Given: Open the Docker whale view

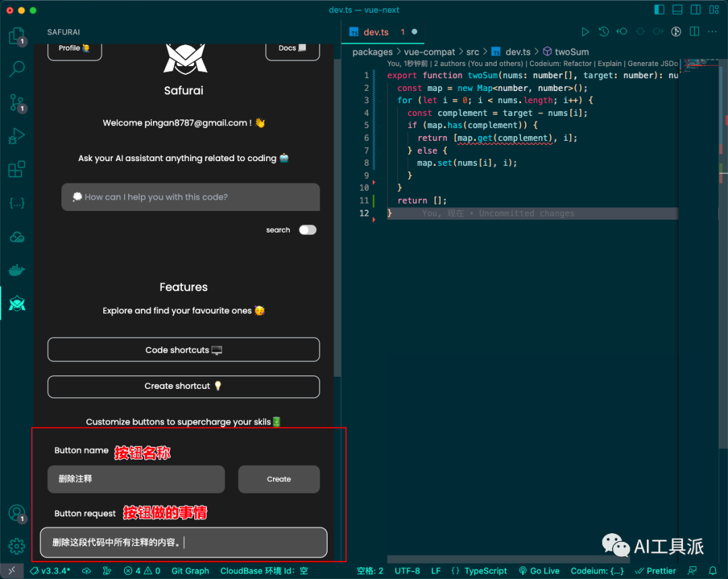Looking at the screenshot, I should click(x=17, y=270).
